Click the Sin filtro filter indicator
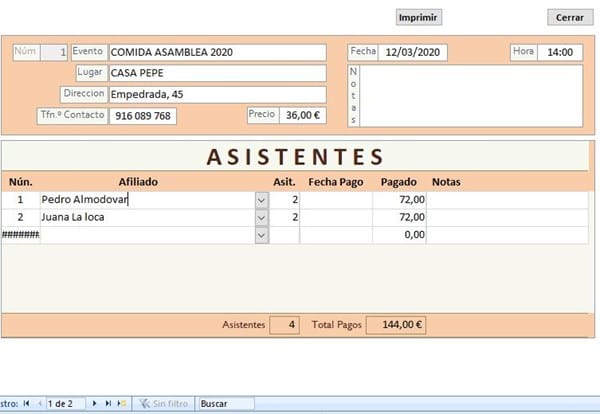Image resolution: width=600 pixels, height=414 pixels. [x=163, y=404]
